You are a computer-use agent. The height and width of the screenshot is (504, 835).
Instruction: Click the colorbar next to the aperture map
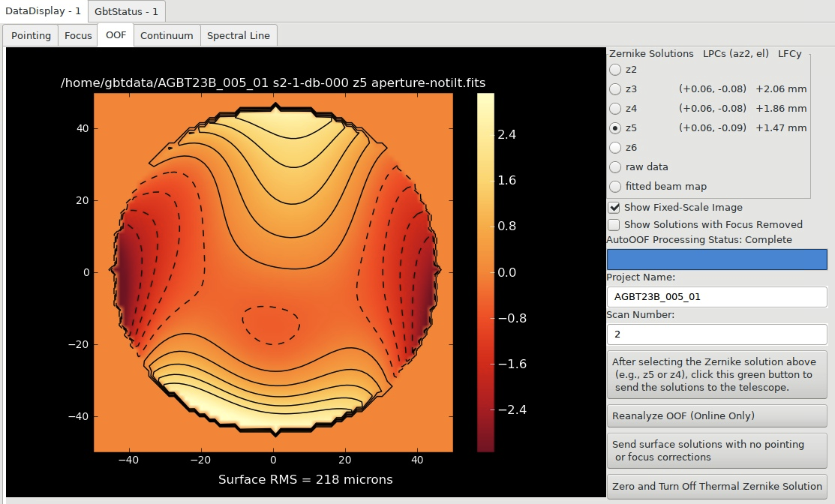click(x=485, y=272)
